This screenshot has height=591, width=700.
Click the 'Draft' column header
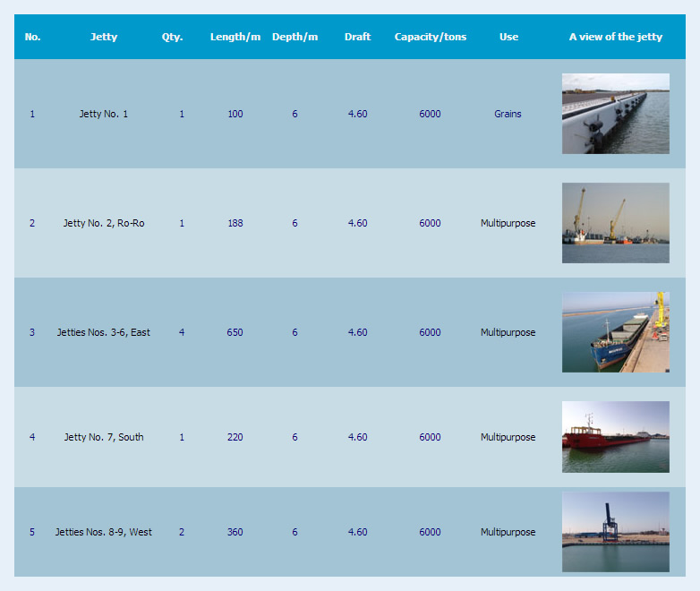point(357,37)
